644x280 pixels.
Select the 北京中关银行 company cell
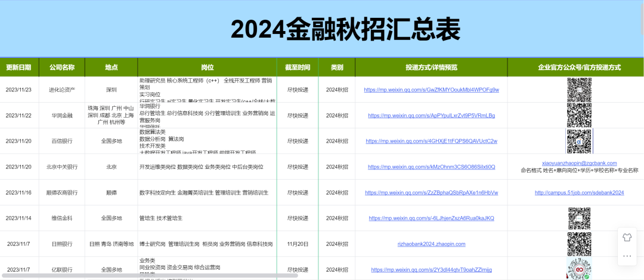(62, 167)
